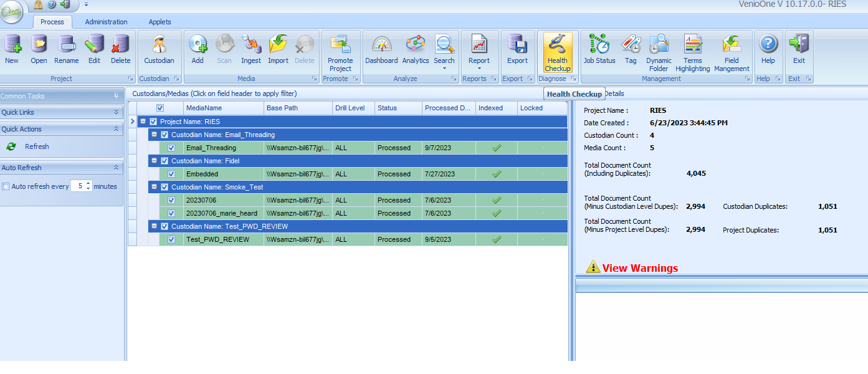Open the Report chart icon
868x374 pixels.
(479, 44)
